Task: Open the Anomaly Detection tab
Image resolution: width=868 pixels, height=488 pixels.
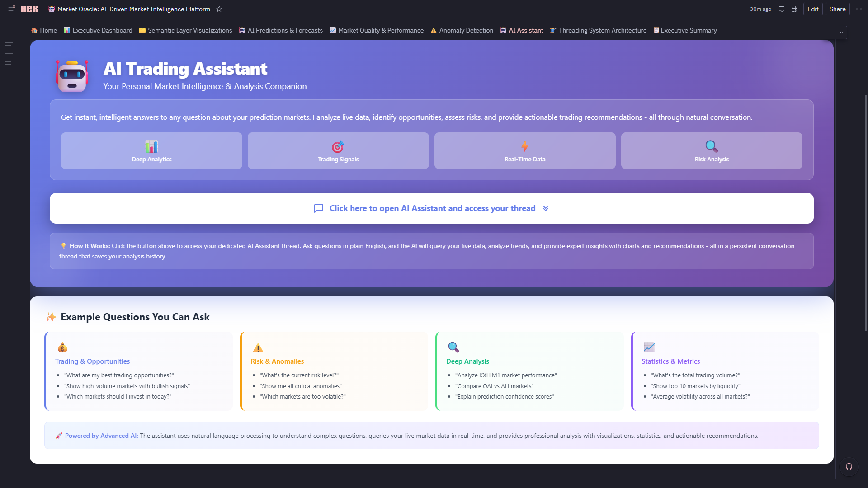Action: 462,30
